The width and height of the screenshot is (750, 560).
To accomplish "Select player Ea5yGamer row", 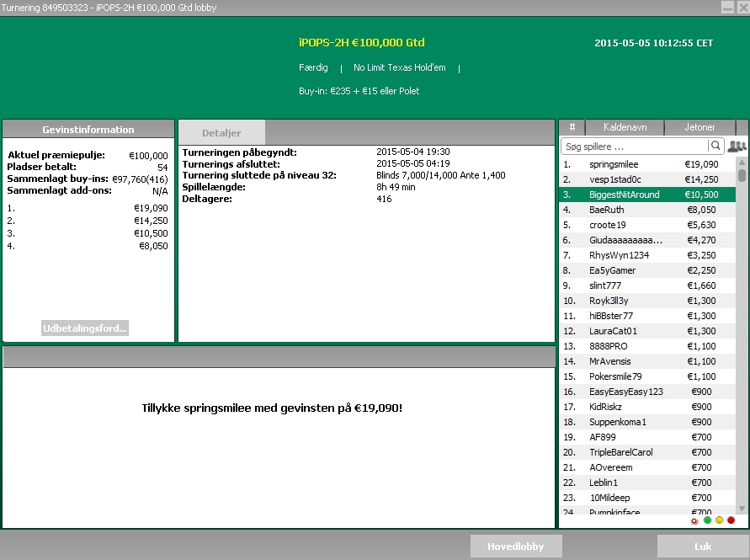I will click(x=647, y=270).
